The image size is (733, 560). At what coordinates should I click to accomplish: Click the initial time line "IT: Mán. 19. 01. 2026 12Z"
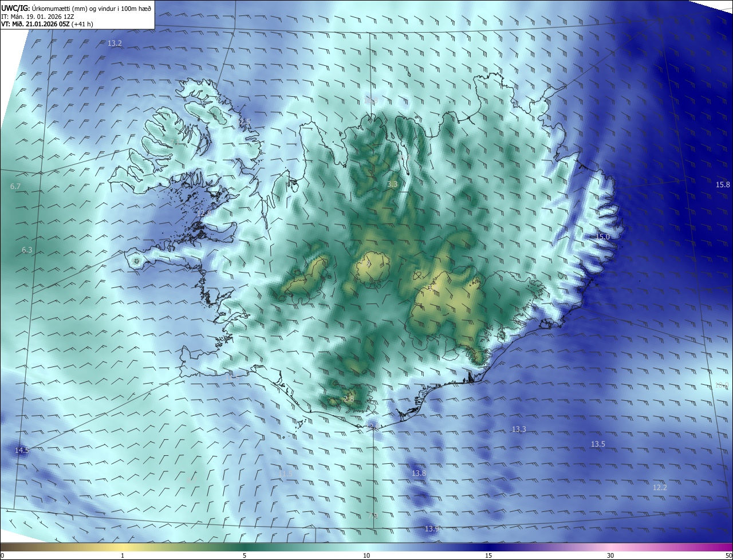38,16
